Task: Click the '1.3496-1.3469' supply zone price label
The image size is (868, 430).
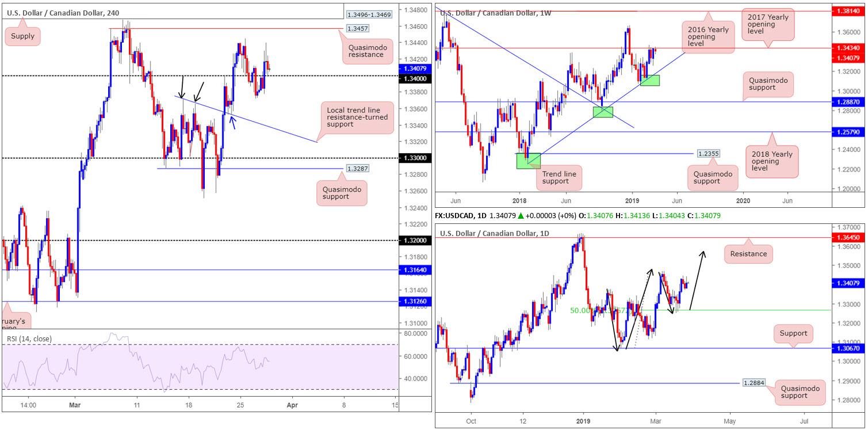Action: coord(369,14)
